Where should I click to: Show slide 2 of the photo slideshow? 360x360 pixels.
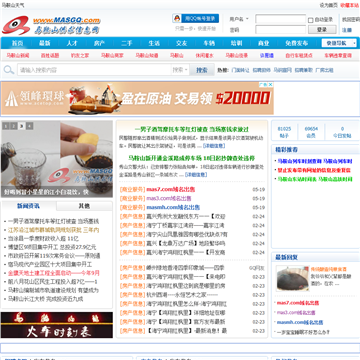coord(13,126)
